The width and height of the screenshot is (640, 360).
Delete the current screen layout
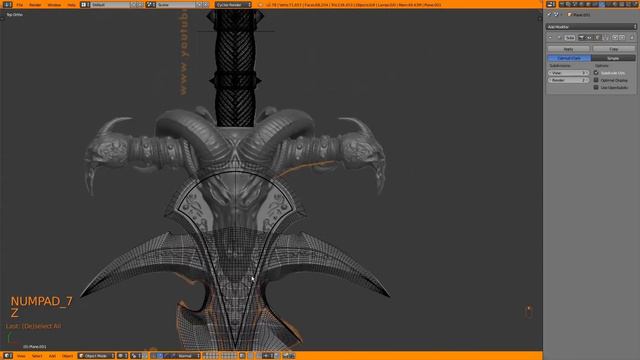[x=140, y=5]
